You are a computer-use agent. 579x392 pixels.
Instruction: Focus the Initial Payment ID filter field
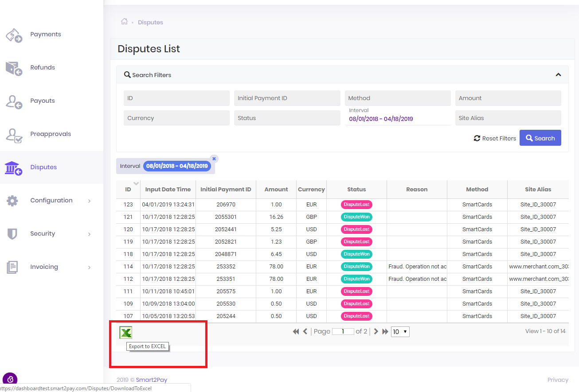pyautogui.click(x=287, y=98)
